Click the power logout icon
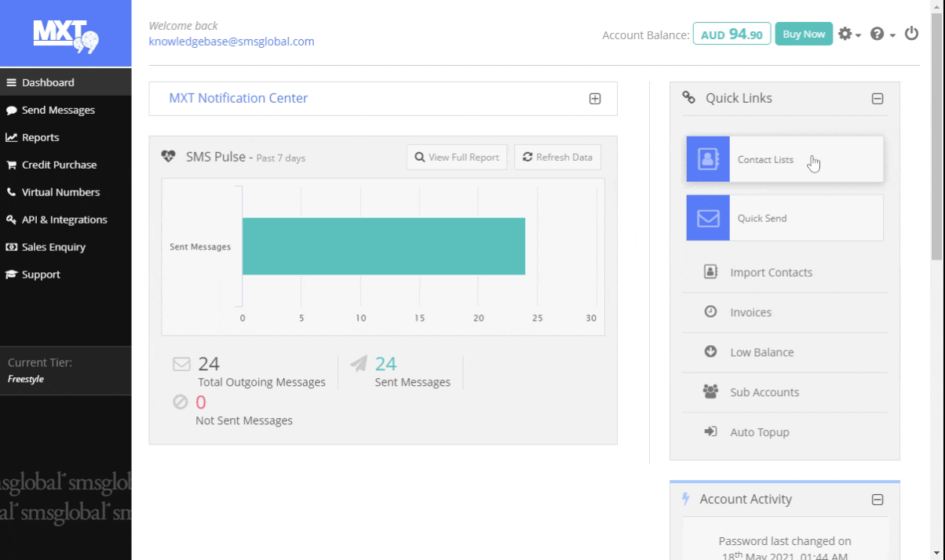 pyautogui.click(x=911, y=34)
